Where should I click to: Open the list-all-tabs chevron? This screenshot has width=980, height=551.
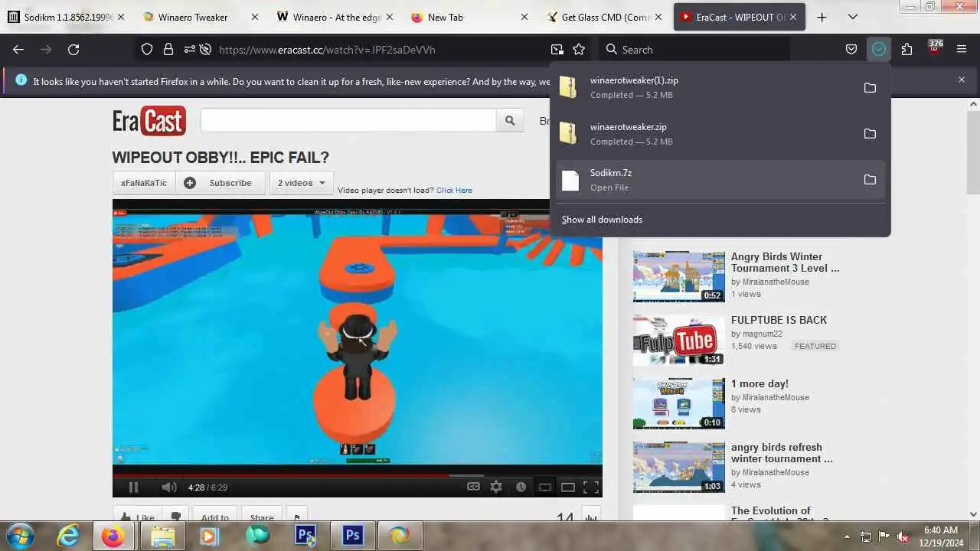click(853, 17)
